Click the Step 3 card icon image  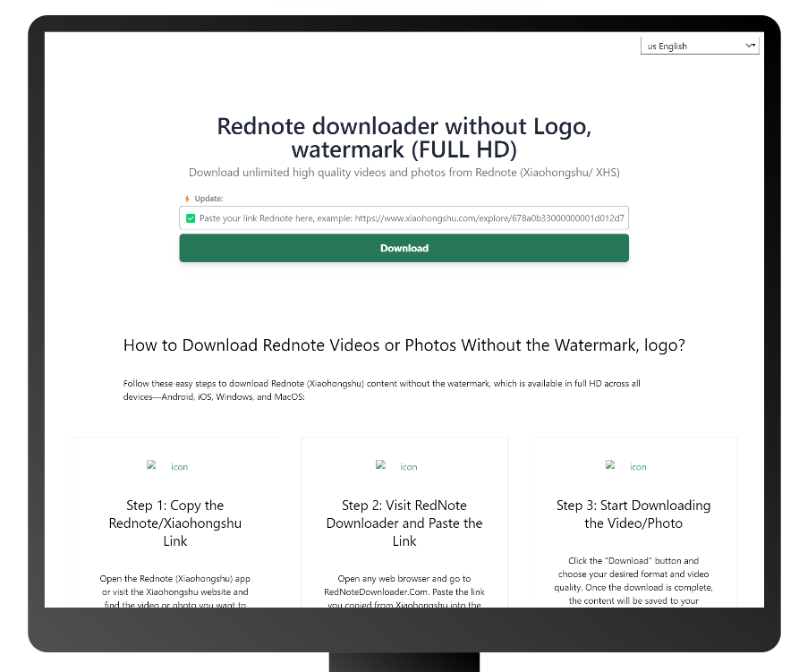click(x=625, y=466)
